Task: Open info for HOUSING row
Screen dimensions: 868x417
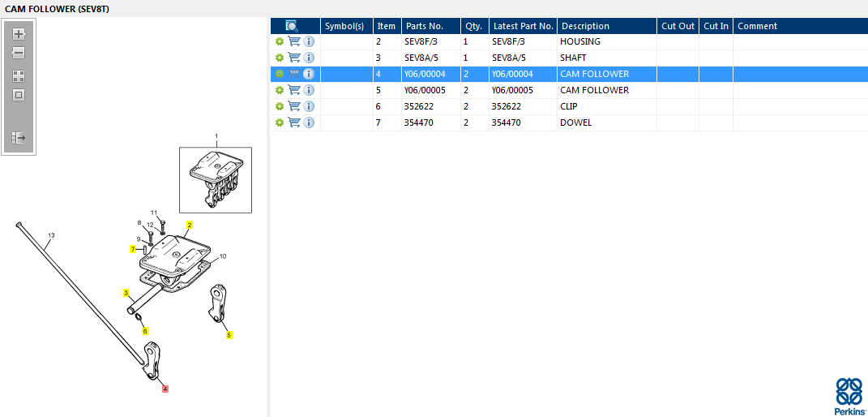Action: [x=309, y=41]
